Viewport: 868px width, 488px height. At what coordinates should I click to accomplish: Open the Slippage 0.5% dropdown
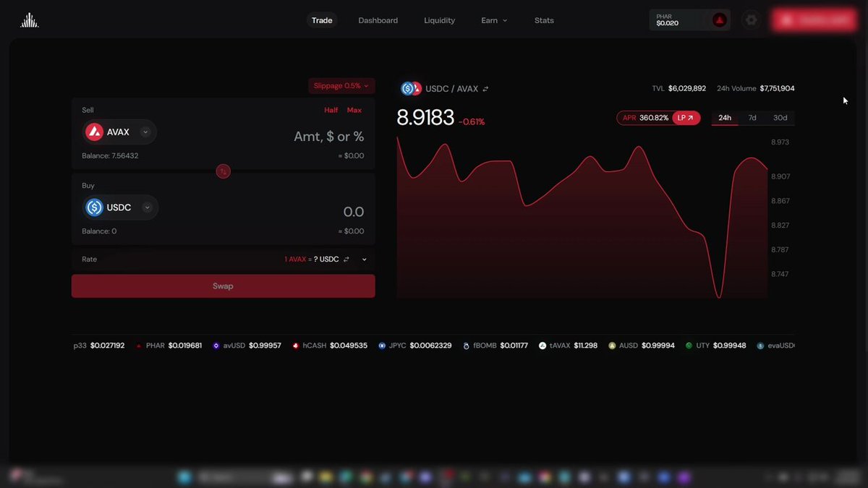(341, 85)
